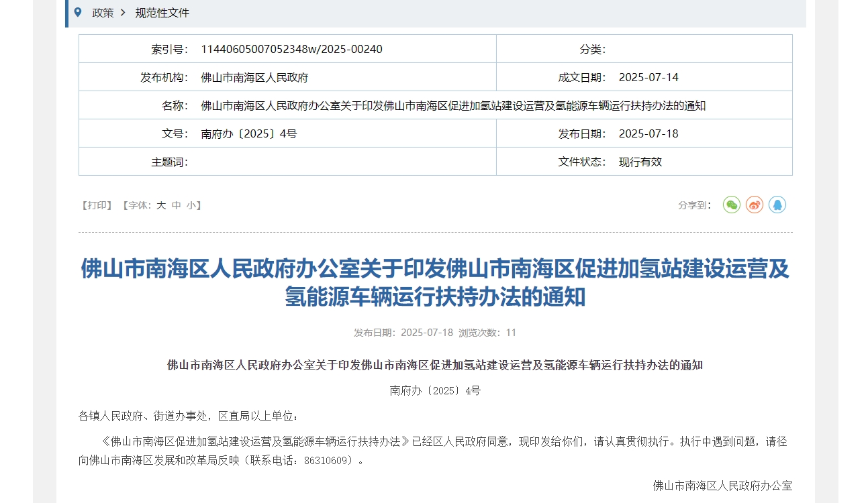This screenshot has width=868, height=503.
Task: Click the WeChat share icon
Action: tap(732, 205)
